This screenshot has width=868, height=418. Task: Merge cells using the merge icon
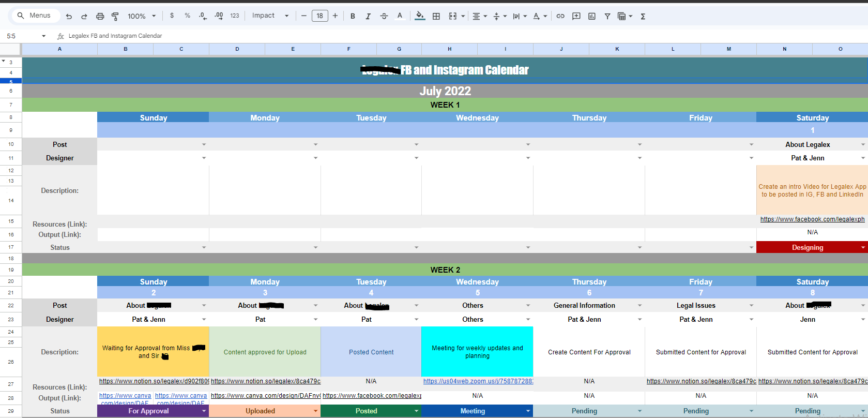pos(452,16)
